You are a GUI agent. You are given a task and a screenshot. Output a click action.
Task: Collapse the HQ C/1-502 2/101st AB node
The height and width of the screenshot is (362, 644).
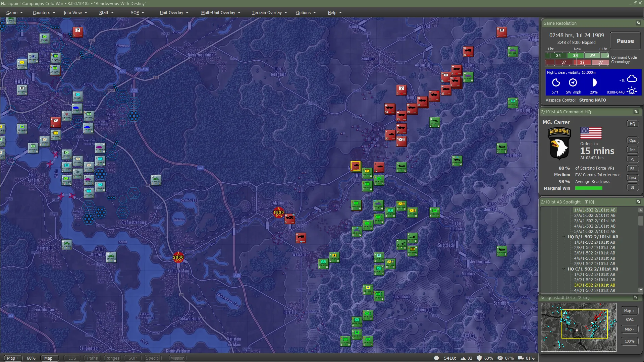pos(564,269)
